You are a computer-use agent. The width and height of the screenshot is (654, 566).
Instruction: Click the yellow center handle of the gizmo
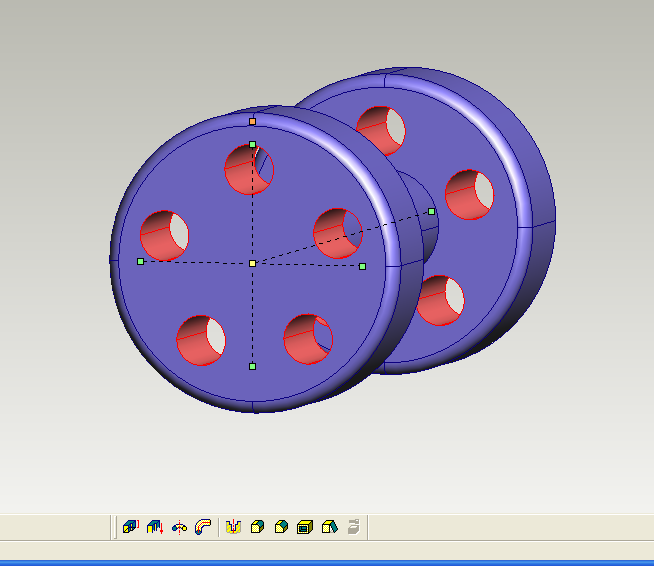coord(252,263)
